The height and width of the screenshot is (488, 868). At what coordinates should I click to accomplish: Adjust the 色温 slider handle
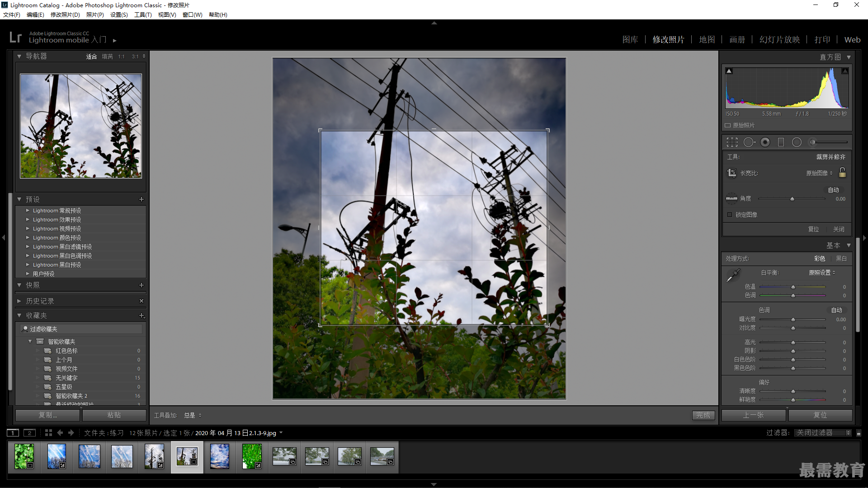tap(793, 287)
